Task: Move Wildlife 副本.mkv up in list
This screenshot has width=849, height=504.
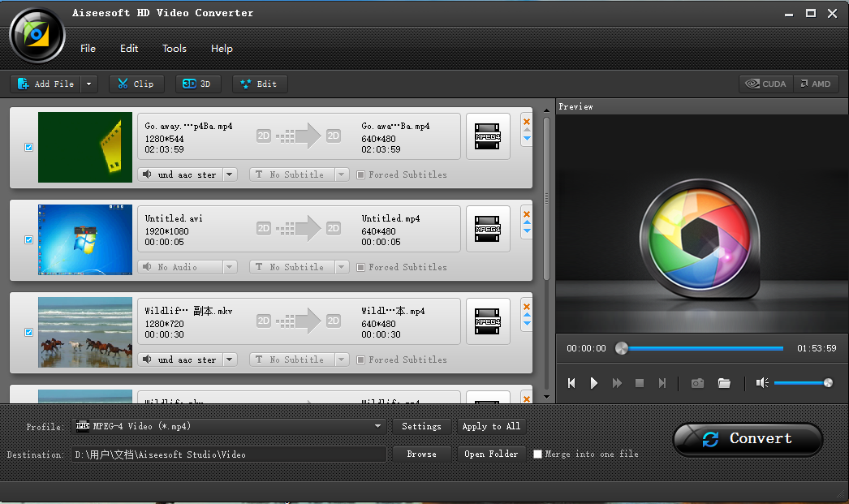Action: point(526,315)
